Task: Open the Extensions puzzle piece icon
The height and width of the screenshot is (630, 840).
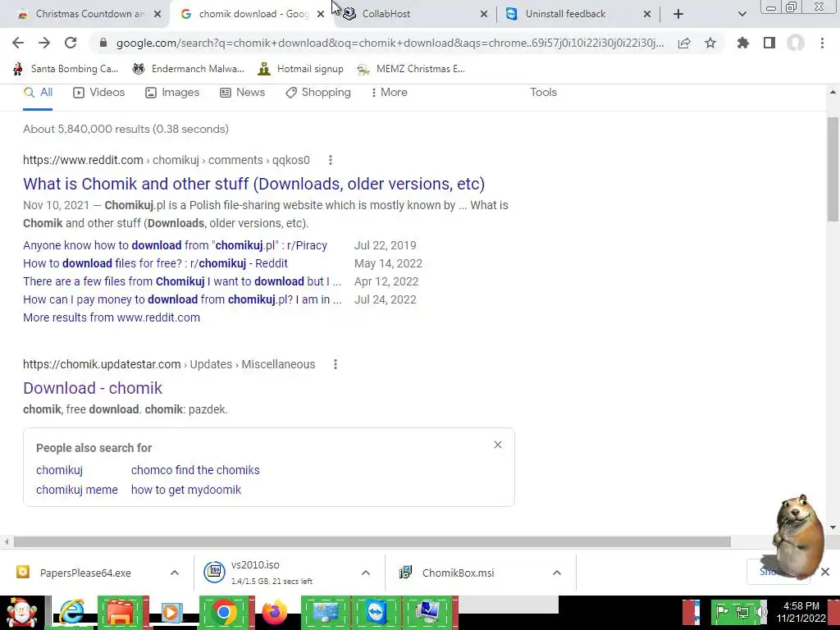Action: [x=742, y=43]
